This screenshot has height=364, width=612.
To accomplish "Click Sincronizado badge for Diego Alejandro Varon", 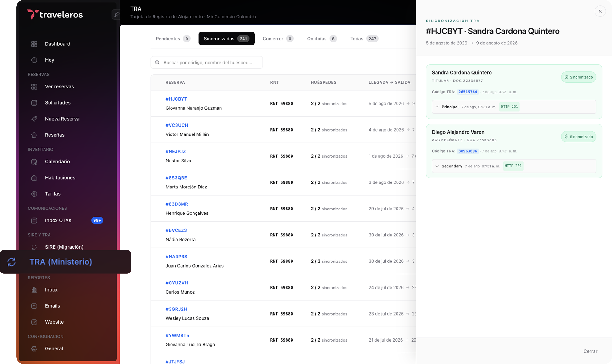I will [x=579, y=137].
